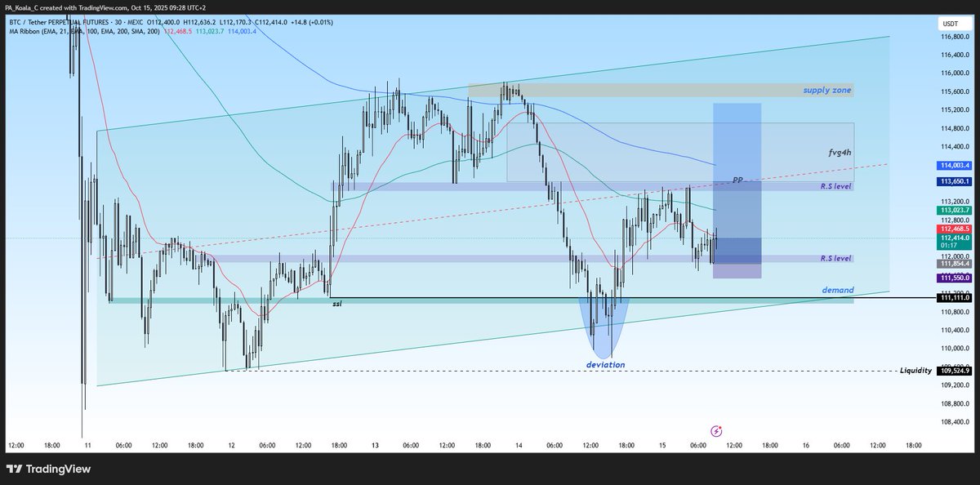Viewport: 980px width, 485px height.
Task: Click the 'ssl' label on the black line
Action: (336, 303)
